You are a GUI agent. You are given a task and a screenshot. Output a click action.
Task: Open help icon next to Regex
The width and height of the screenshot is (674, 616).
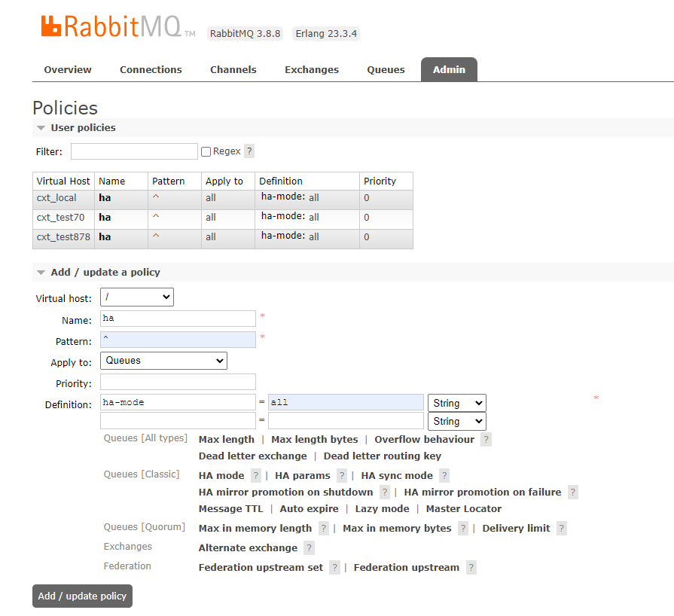249,151
